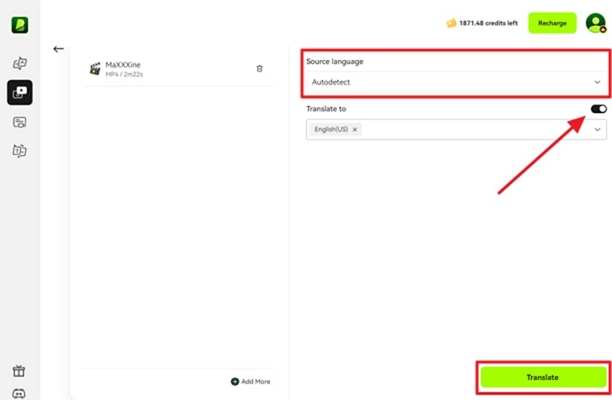This screenshot has height=400, width=612.
Task: Go back using the left arrow
Action: click(x=58, y=48)
